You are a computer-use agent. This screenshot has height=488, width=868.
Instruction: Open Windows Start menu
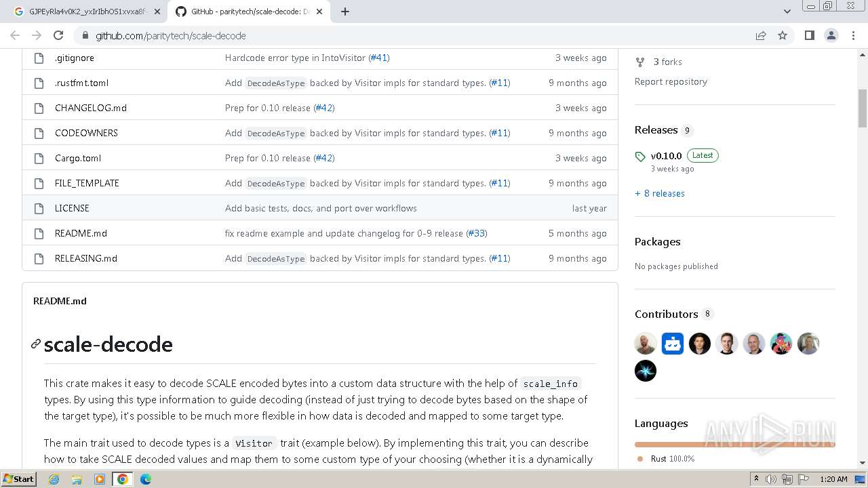point(18,479)
